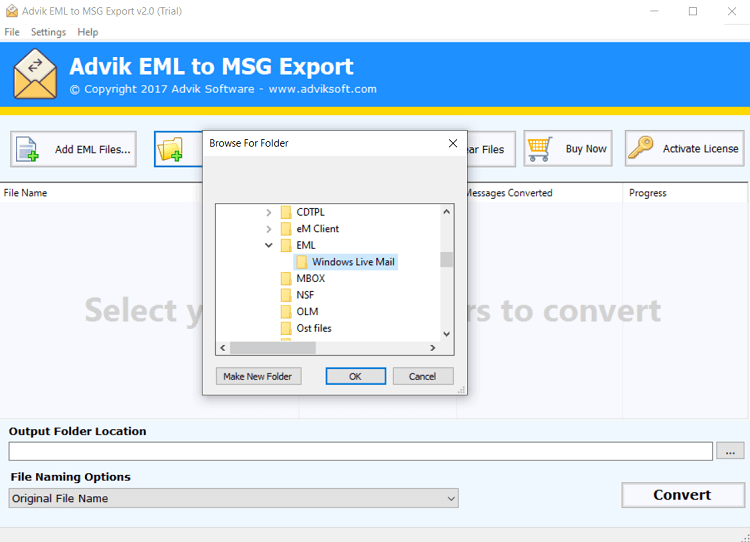
Task: Click the Progress column header
Action: click(648, 193)
